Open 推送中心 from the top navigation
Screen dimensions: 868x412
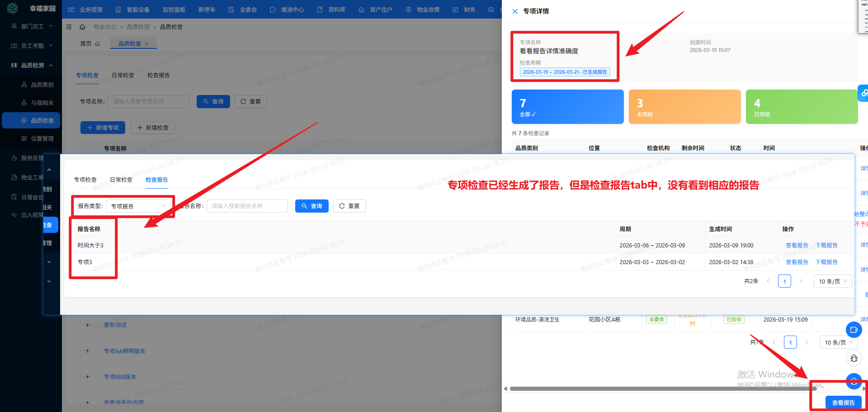[287, 9]
